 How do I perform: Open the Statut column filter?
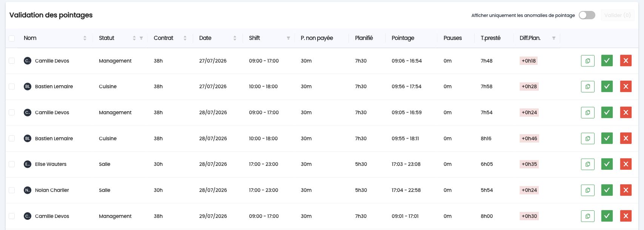point(141,38)
